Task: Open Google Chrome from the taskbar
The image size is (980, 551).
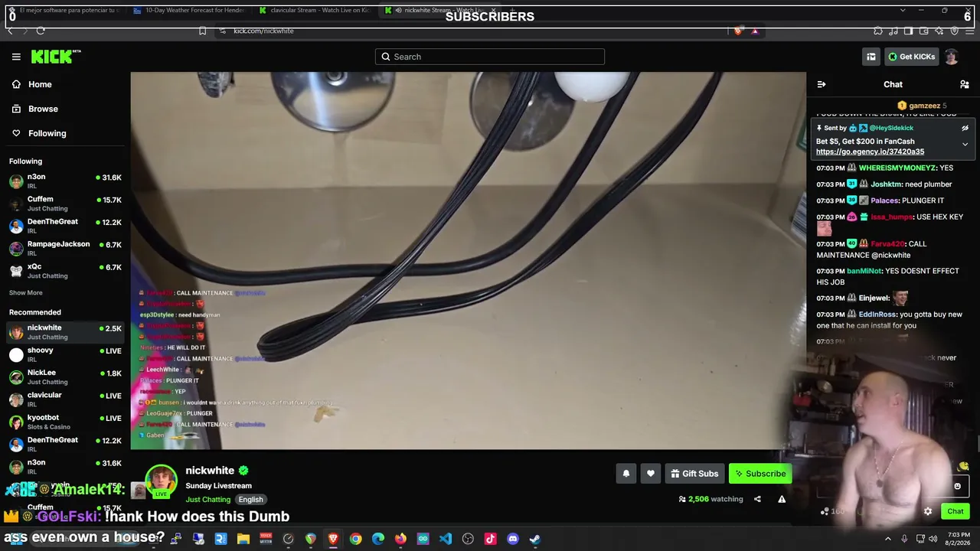Action: pyautogui.click(x=356, y=539)
